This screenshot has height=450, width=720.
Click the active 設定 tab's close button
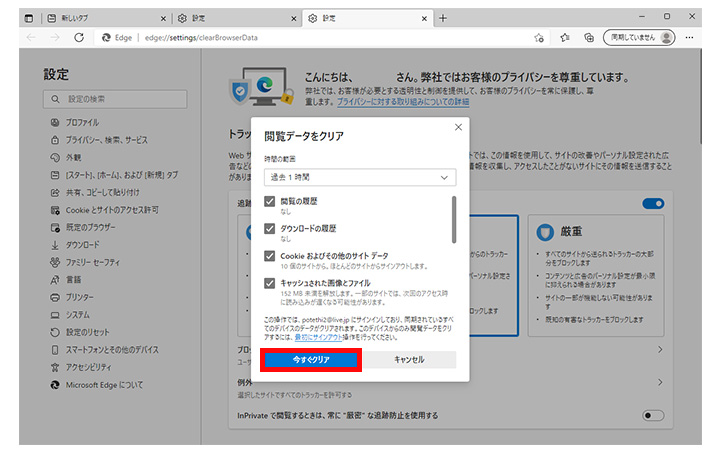coord(424,19)
